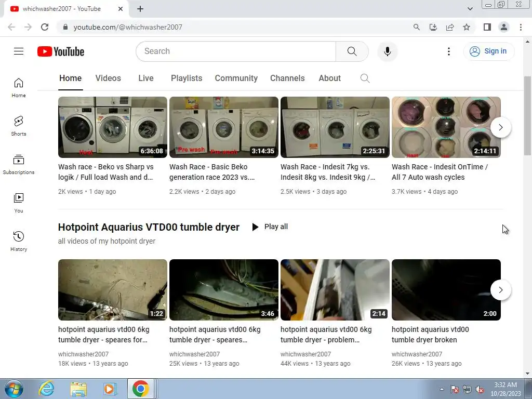Open Chrome zoom magnifier in address bar
Viewport: 532px width, 399px height.
(x=416, y=27)
